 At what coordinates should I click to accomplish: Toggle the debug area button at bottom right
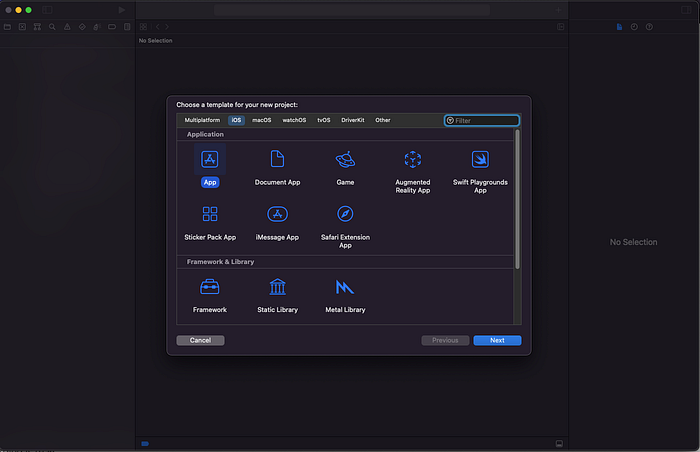[559, 444]
